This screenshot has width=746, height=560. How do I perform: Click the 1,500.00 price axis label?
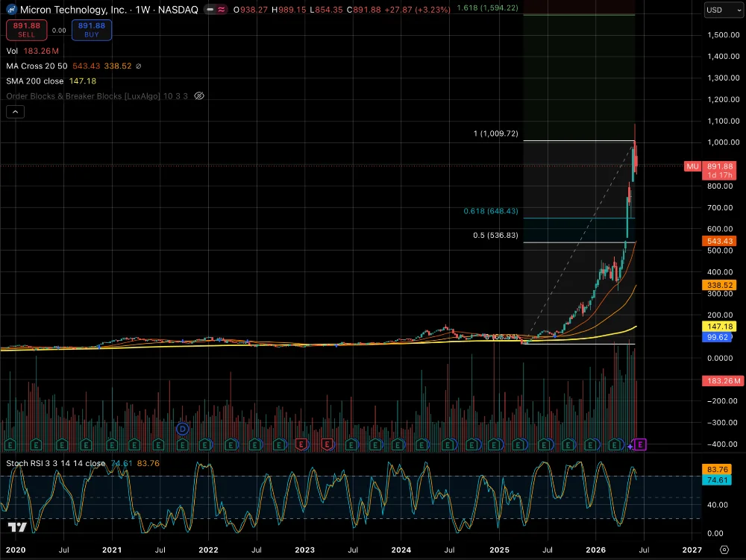pyautogui.click(x=723, y=35)
